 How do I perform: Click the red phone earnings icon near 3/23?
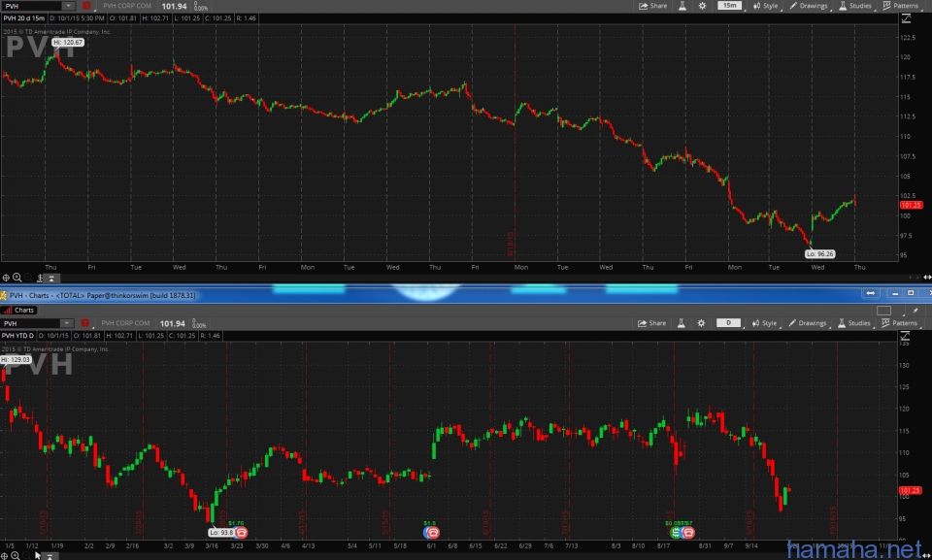click(241, 533)
